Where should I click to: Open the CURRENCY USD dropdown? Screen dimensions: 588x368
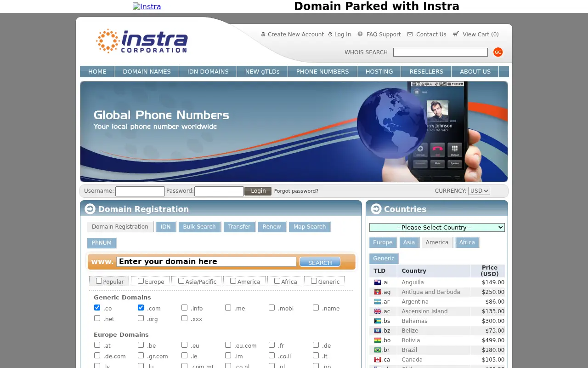479,191
